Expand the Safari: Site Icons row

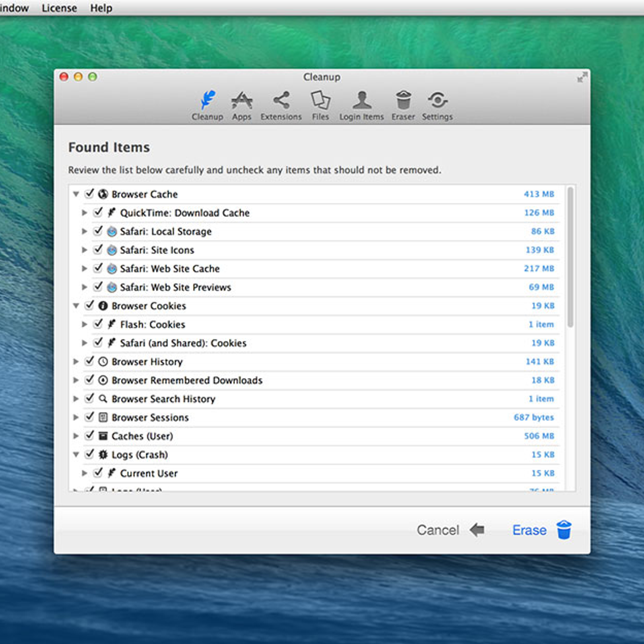(84, 250)
